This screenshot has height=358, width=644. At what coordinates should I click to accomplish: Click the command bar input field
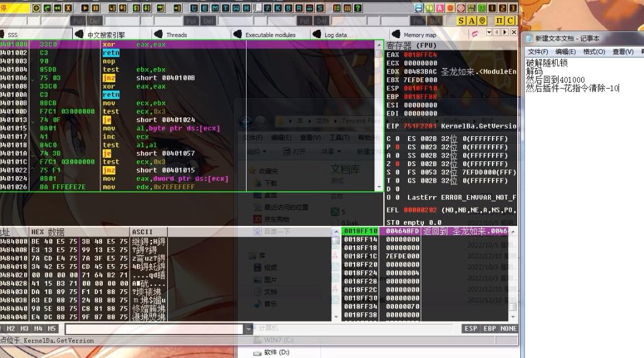[x=154, y=329]
